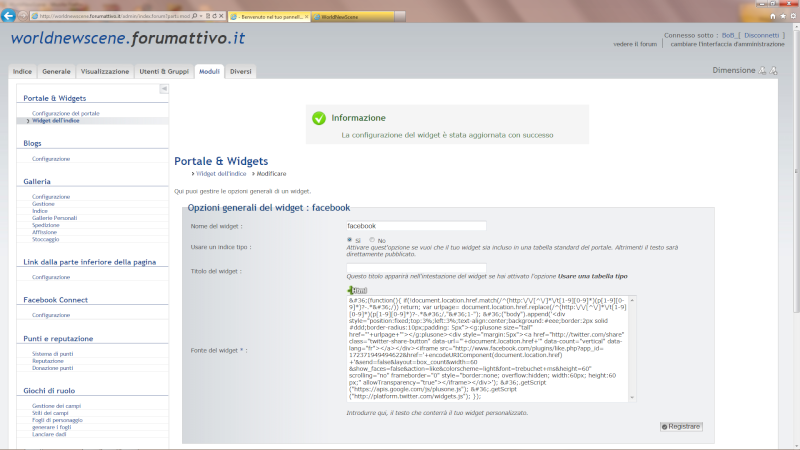
Task: Open Gallerie Personali link
Action: (x=54, y=218)
